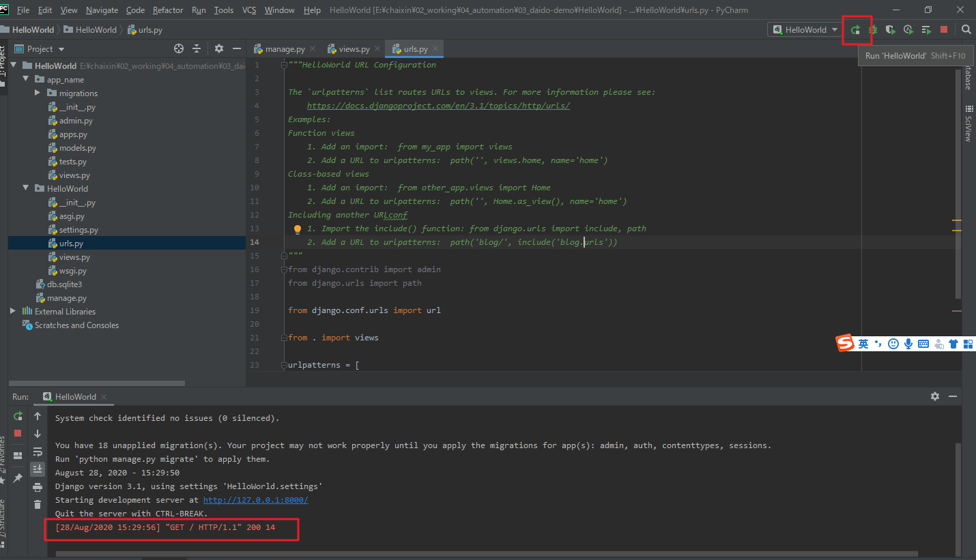Image resolution: width=976 pixels, height=560 pixels.
Task: Click the soft keyboard icon on the IME bar
Action: (923, 344)
